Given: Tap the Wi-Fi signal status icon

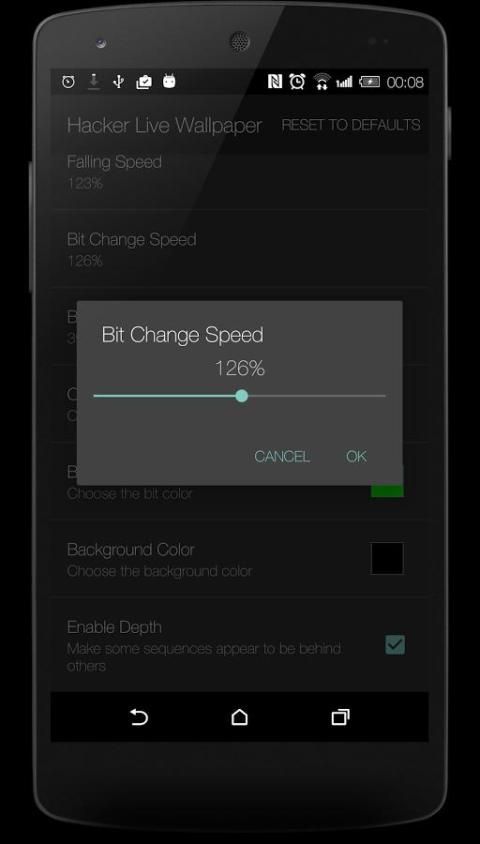Looking at the screenshot, I should (322, 82).
